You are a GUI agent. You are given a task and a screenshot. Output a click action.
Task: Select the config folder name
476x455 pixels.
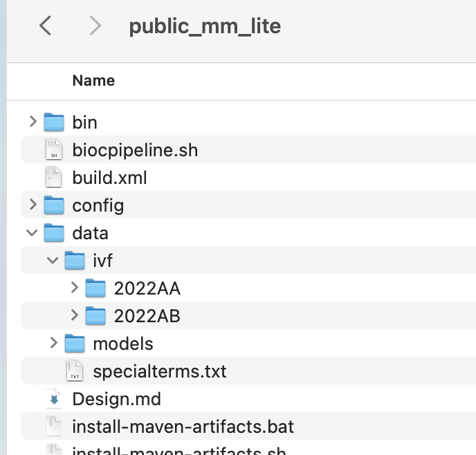[98, 206]
